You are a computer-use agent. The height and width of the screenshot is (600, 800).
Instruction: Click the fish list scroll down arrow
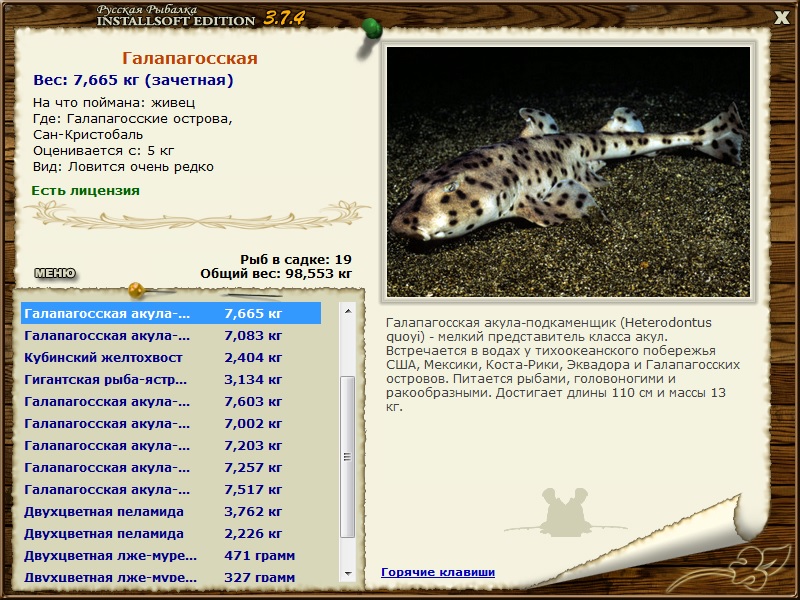tap(348, 574)
